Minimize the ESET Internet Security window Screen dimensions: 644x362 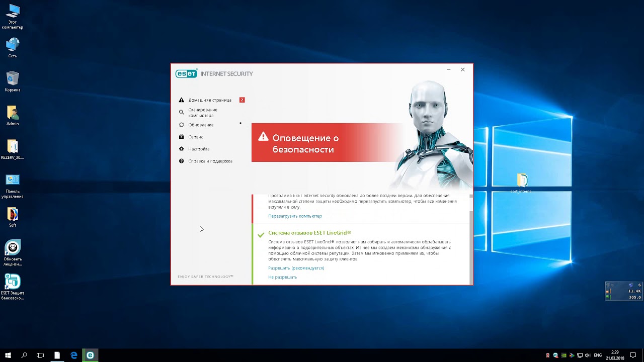pos(448,70)
